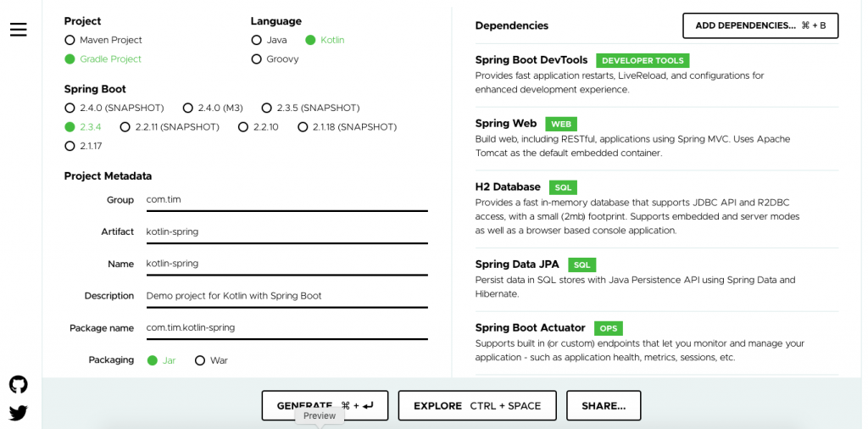Choose Java as the language

point(256,40)
